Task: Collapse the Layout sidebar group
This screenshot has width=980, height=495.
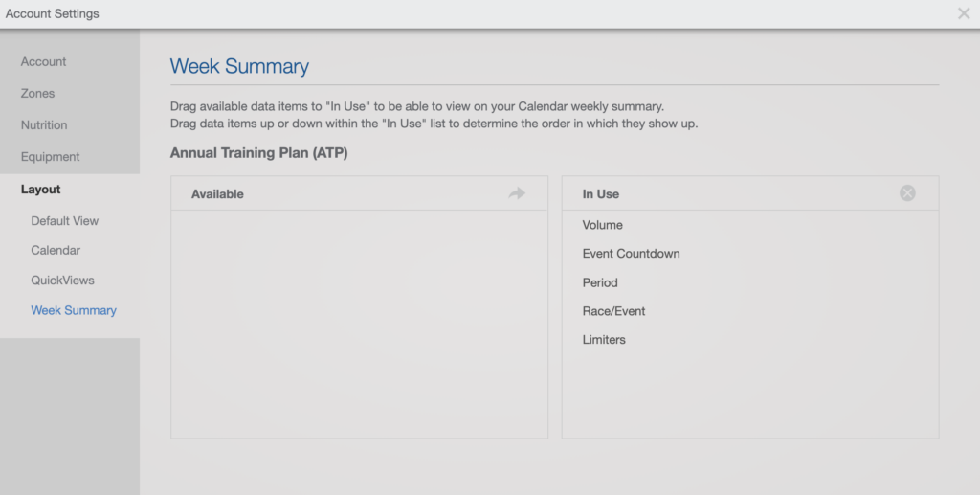Action: [40, 190]
